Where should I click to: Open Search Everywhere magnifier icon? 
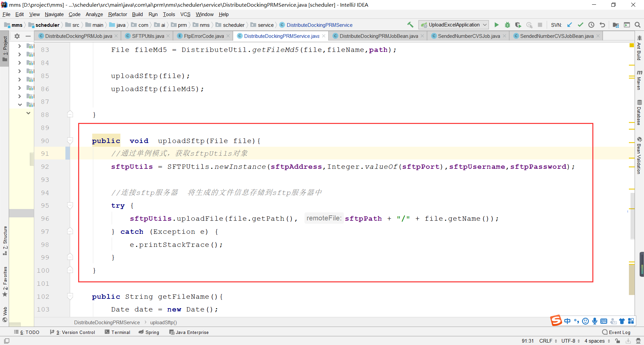(638, 25)
